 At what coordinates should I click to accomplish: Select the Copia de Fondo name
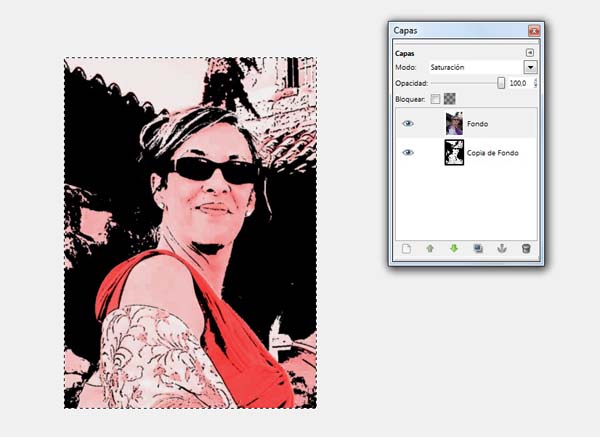(492, 153)
